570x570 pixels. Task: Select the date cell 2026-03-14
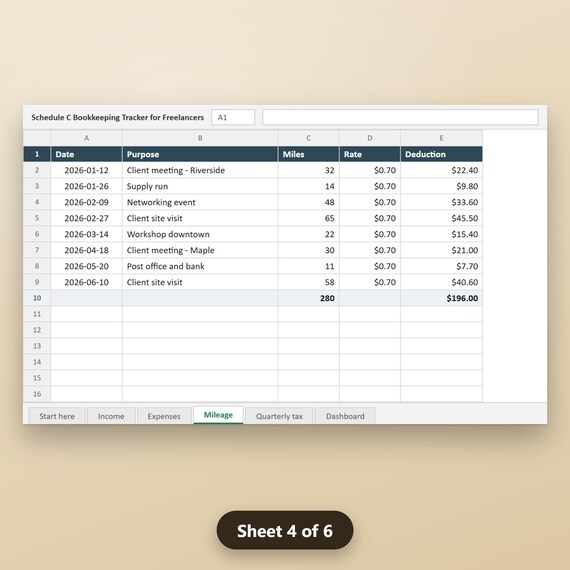tap(87, 234)
